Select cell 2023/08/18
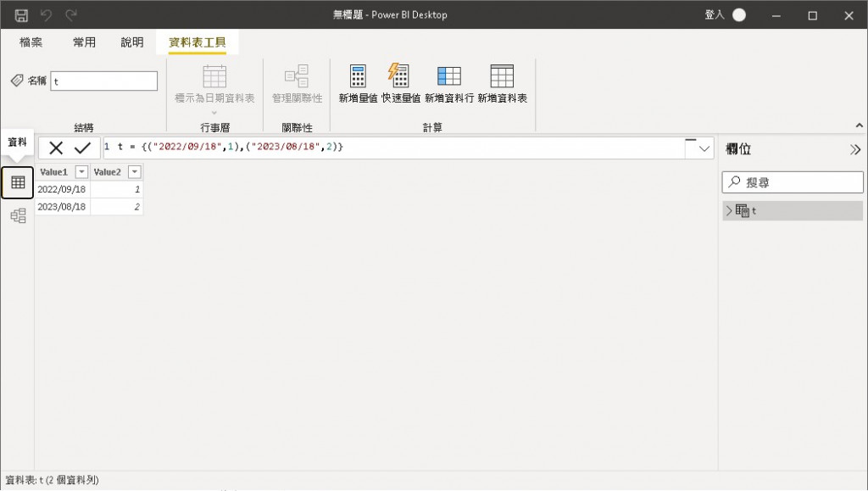This screenshot has height=491, width=868. [63, 206]
